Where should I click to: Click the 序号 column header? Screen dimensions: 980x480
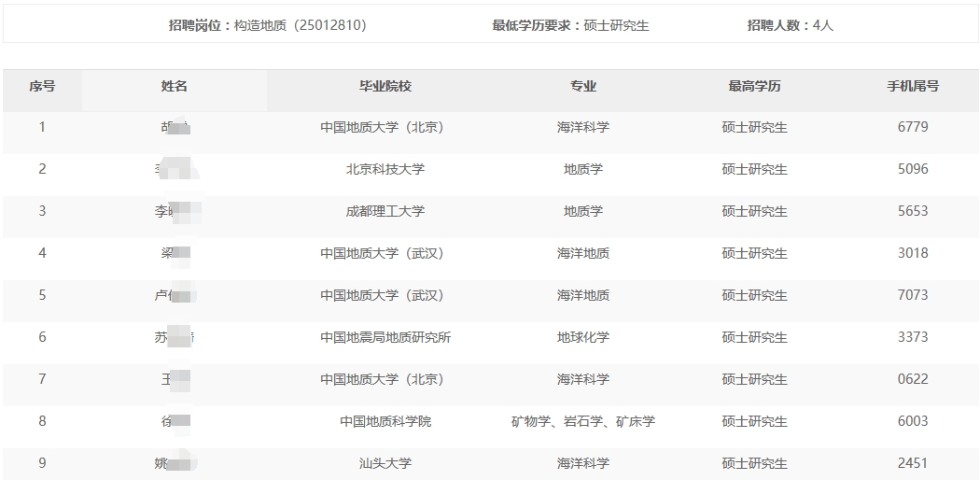[42, 86]
